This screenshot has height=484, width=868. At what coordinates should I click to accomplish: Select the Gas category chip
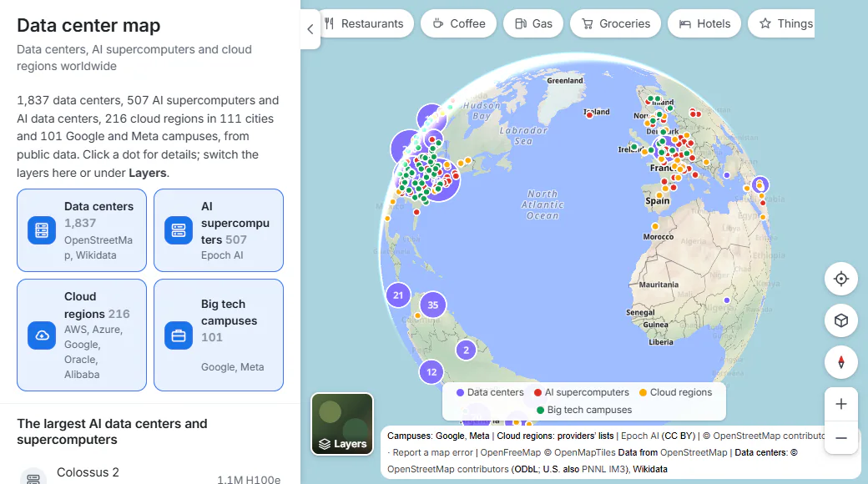[x=533, y=24]
